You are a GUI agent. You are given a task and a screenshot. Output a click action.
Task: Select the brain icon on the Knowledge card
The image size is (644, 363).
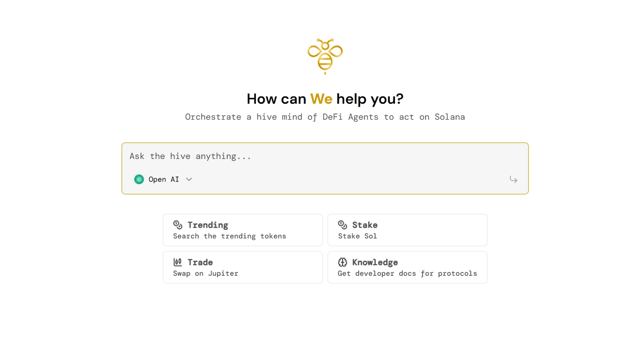[x=343, y=262]
